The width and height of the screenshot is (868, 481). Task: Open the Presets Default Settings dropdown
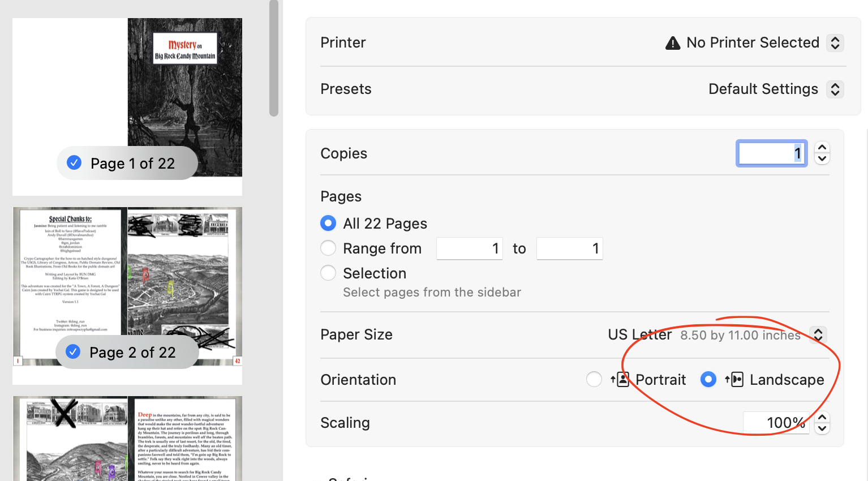pos(835,89)
